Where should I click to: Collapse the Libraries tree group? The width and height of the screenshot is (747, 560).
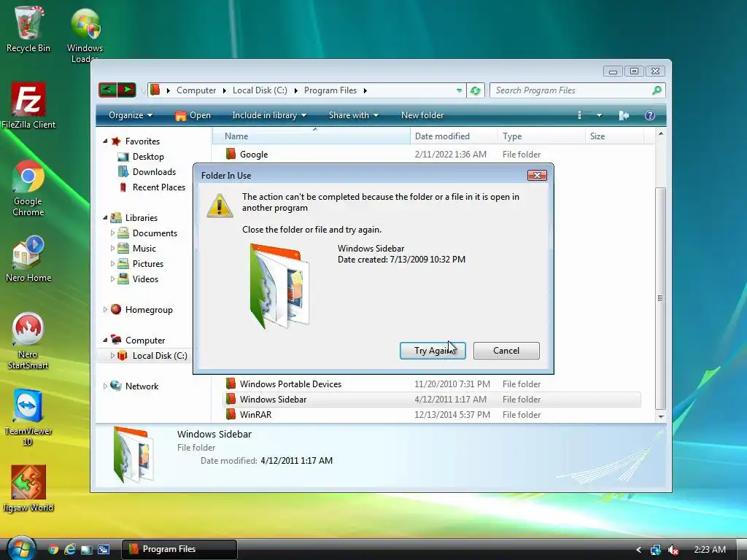(x=105, y=217)
